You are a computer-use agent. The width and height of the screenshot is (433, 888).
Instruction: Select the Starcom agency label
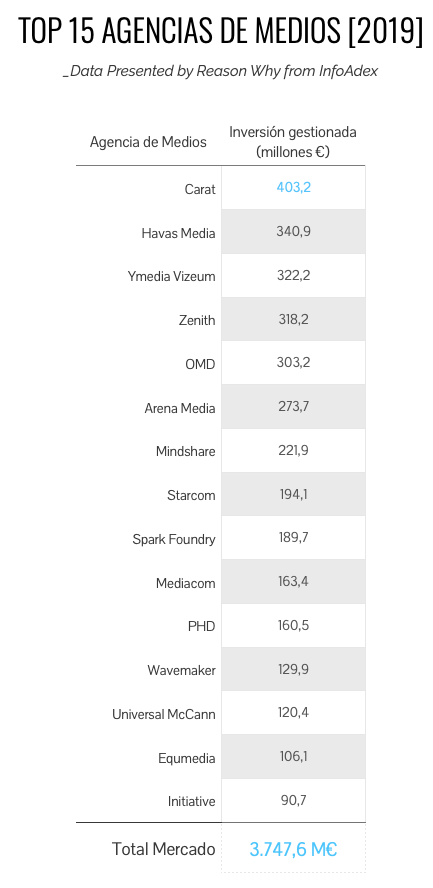[191, 496]
